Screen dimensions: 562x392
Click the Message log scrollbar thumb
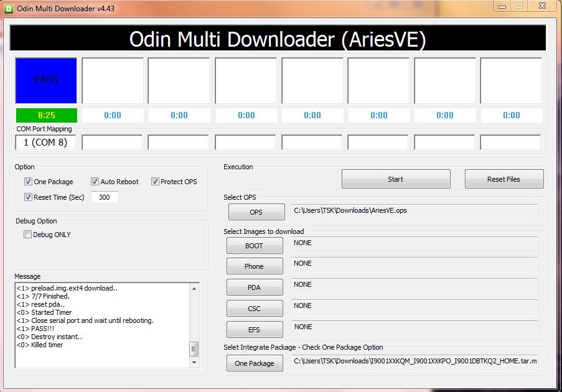tap(194, 349)
